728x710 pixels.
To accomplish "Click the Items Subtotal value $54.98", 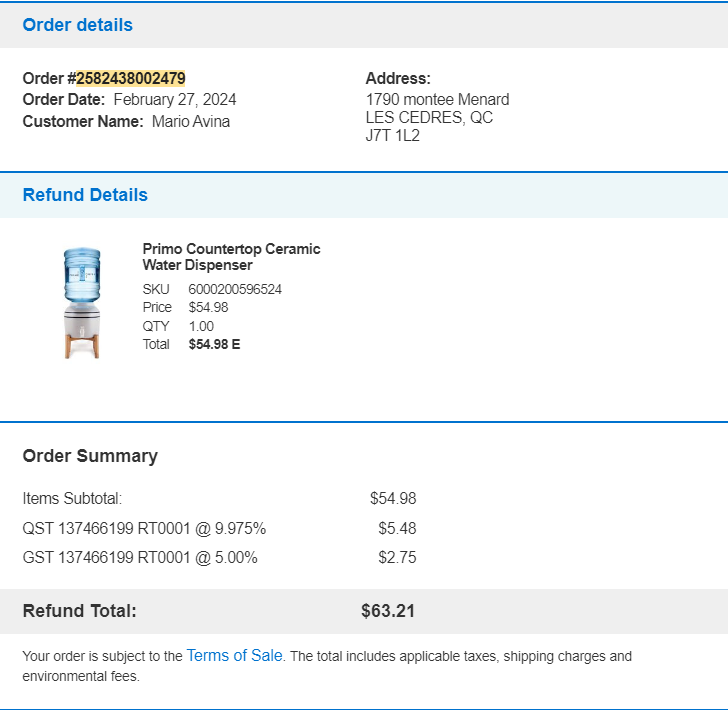I will click(x=393, y=498).
